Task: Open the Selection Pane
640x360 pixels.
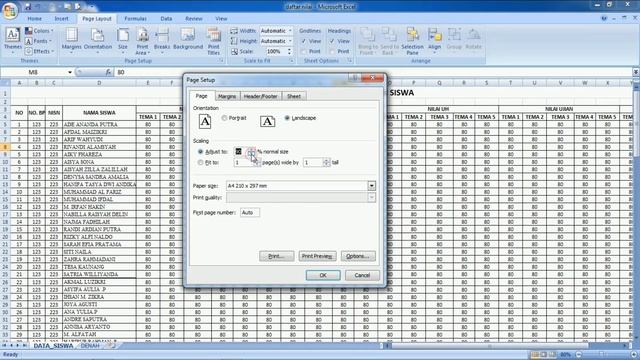Action: (412, 41)
